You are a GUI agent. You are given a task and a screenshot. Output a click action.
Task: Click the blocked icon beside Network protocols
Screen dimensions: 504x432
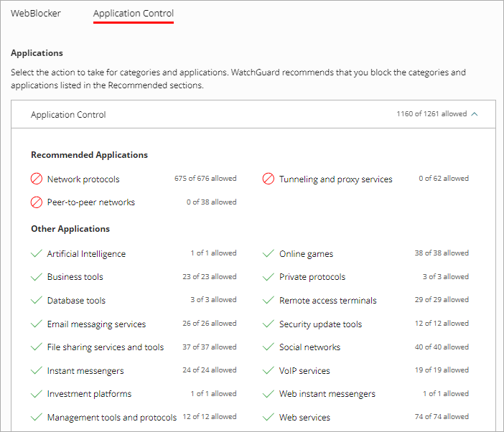pos(37,179)
